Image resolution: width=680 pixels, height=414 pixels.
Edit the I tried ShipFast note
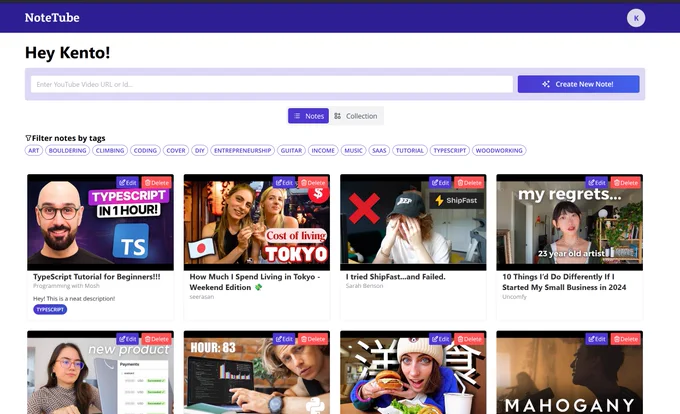[x=440, y=183]
